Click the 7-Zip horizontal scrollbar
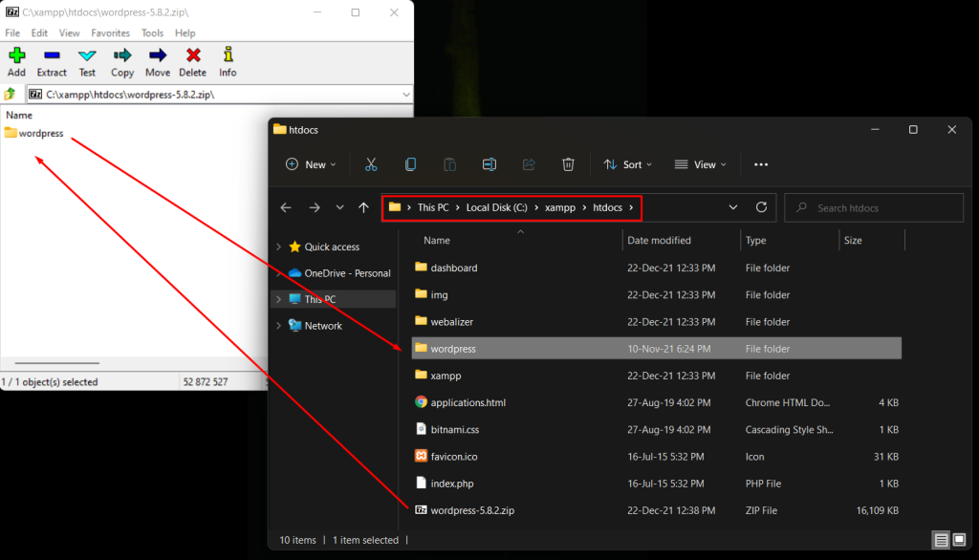The height and width of the screenshot is (560, 979). 56,363
